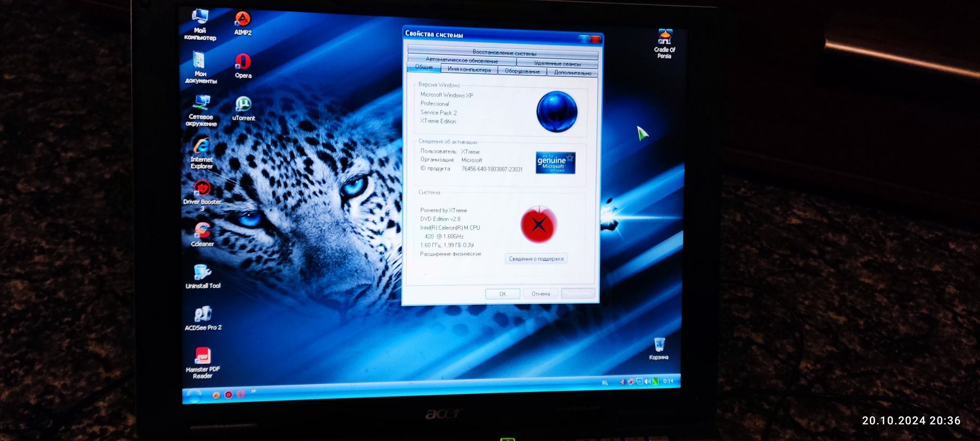This screenshot has height=441, width=980.
Task: Click the speaker volume tray icon
Action: click(x=647, y=381)
